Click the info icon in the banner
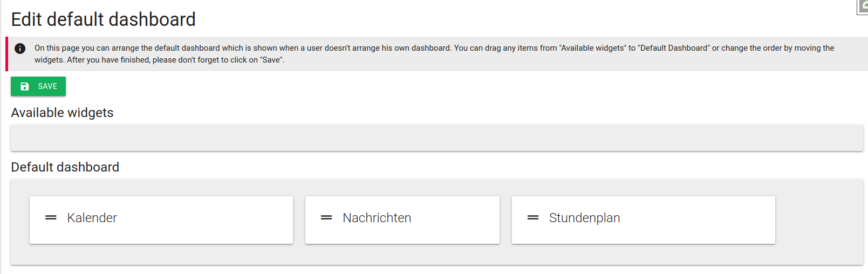Image resolution: width=868 pixels, height=274 pixels. click(x=20, y=49)
